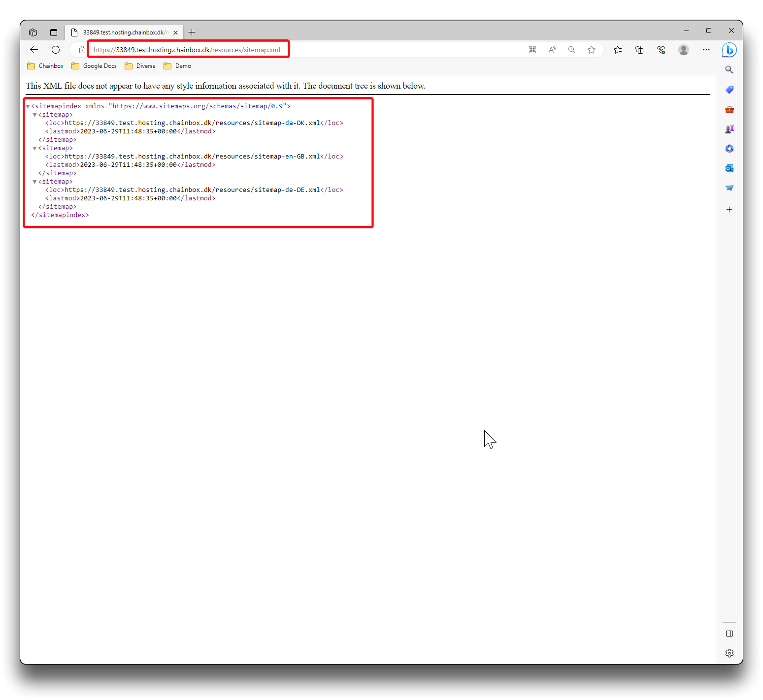Click the lastmod value under de-DE sitemap
This screenshot has width=763, height=700.
point(128,198)
